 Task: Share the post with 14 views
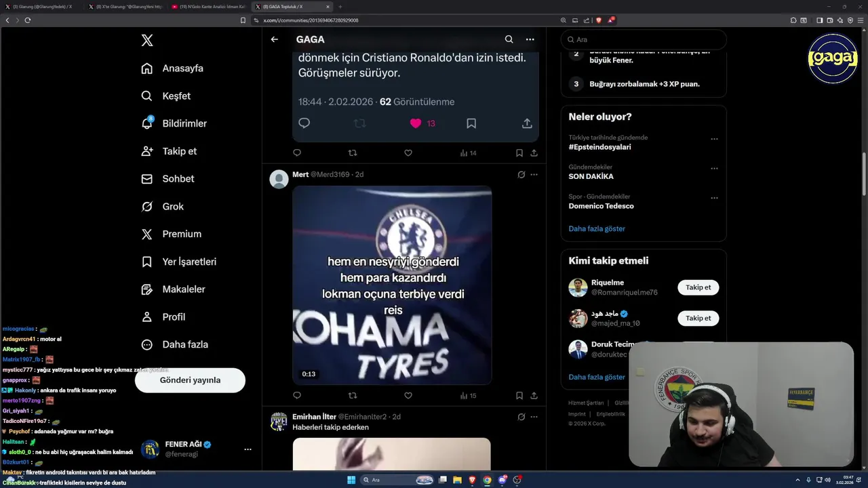534,153
